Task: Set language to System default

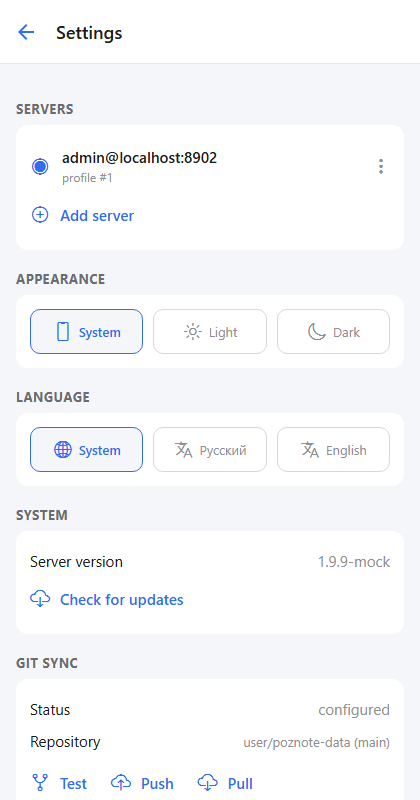Action: tap(86, 449)
